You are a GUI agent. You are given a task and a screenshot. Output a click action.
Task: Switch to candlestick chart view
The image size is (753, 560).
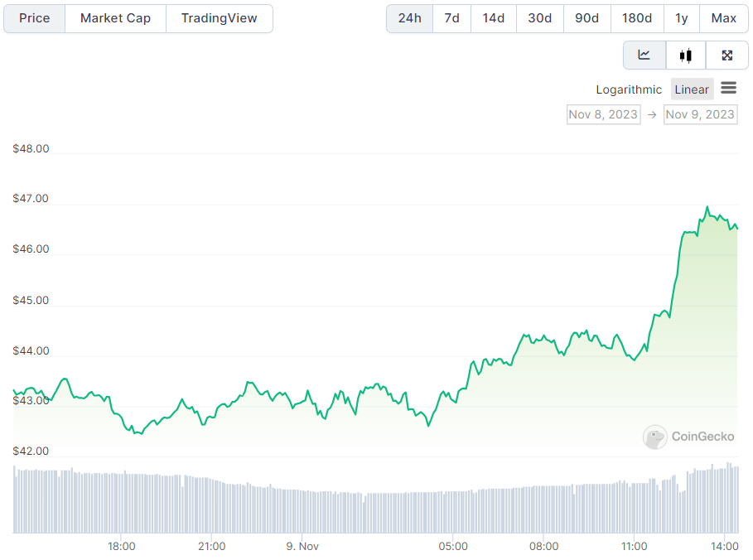(x=685, y=56)
